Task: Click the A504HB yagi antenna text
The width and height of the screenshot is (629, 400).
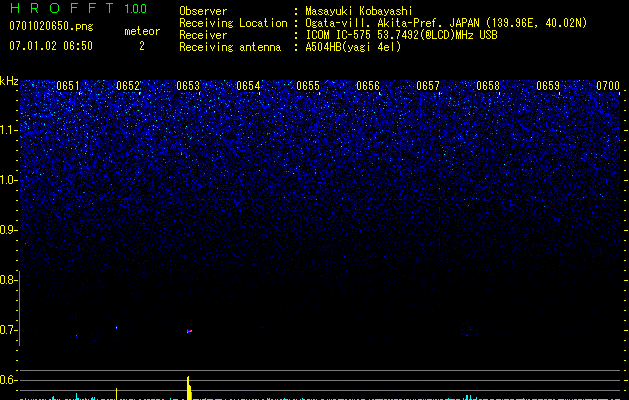Action: pyautogui.click(x=353, y=47)
